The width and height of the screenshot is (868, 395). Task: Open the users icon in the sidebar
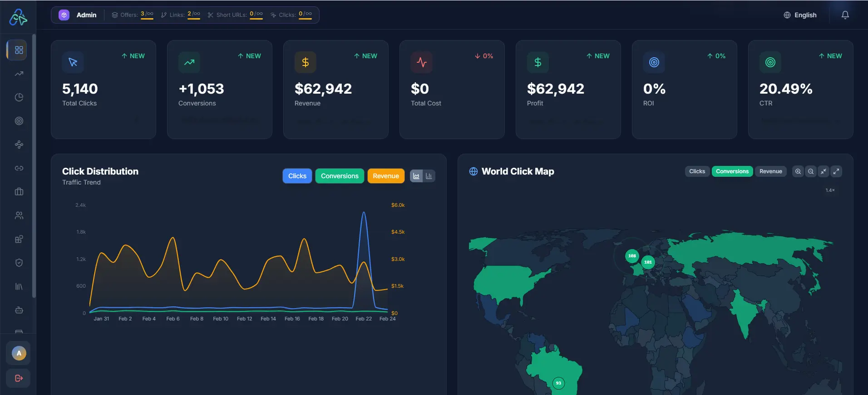(19, 215)
